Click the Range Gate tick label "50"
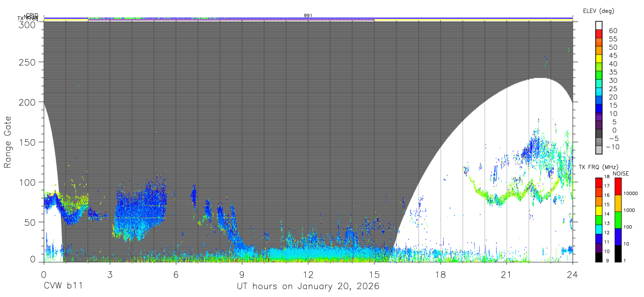Screen dimensions: 644x297 click(x=31, y=222)
